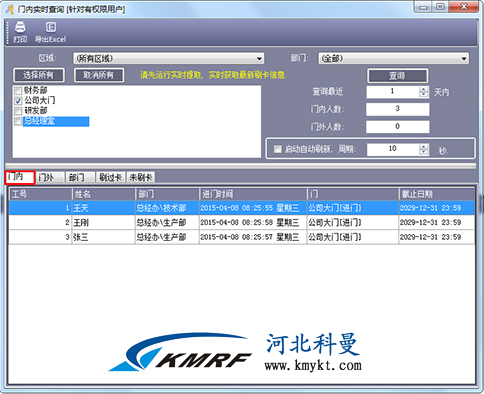Screen dimensions: 484x394
Task: Enable the 启动自动刷新 checkbox
Action: pos(277,149)
